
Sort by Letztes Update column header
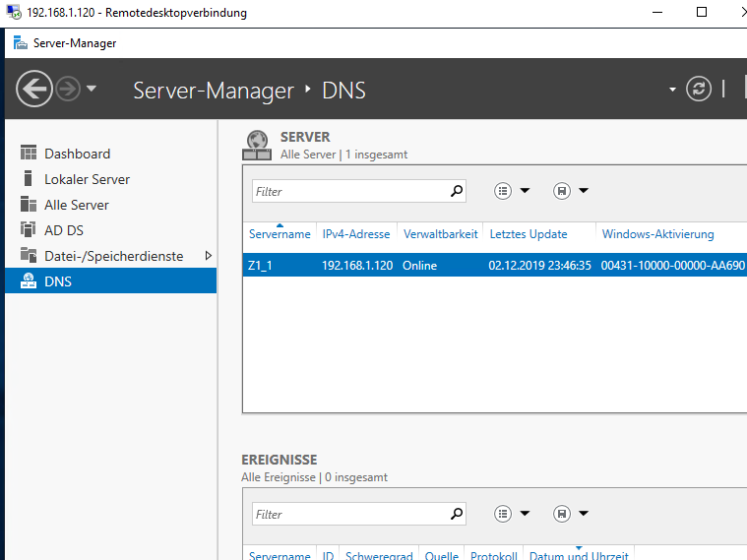529,234
